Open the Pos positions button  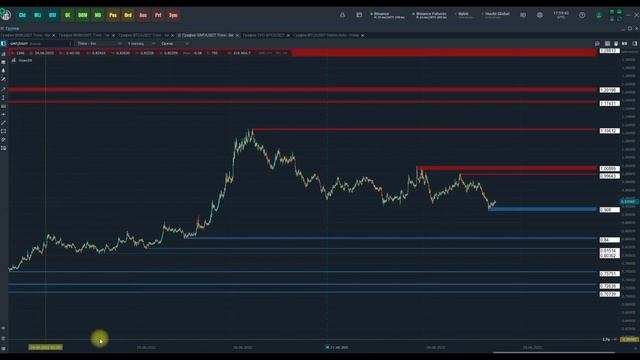113,15
